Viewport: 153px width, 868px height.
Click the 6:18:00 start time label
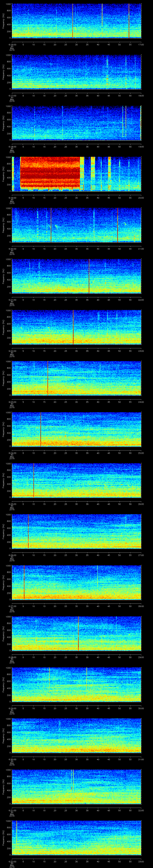pos(12,147)
